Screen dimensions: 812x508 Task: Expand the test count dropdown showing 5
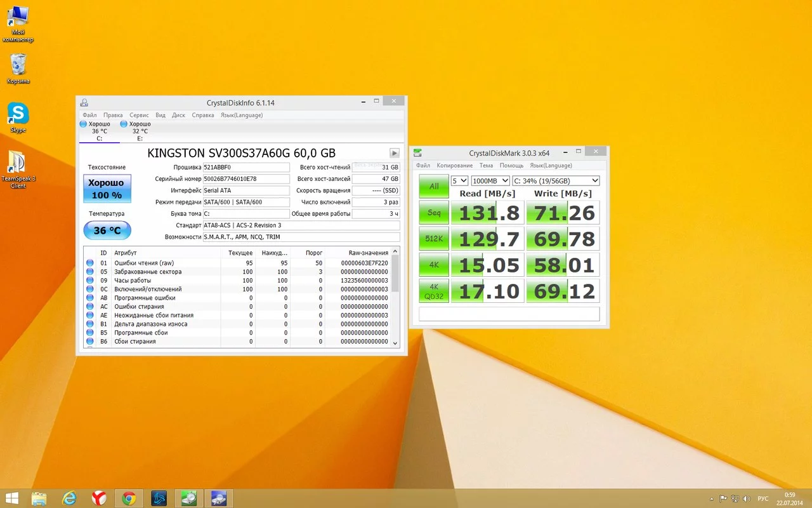tap(458, 180)
